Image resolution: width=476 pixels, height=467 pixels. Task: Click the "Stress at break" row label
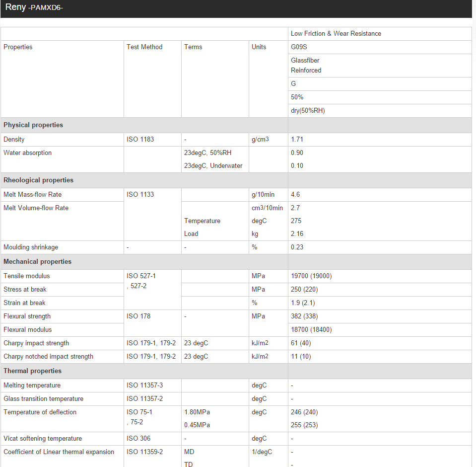tap(25, 289)
